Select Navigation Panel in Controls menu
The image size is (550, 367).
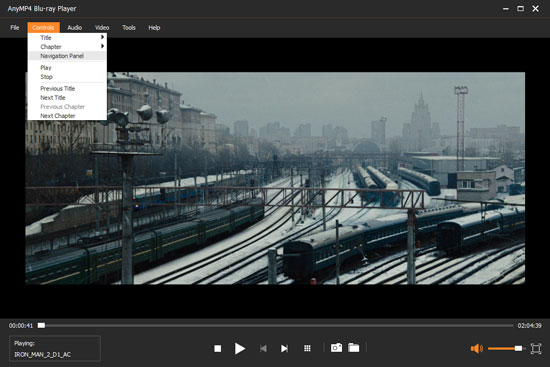click(67, 56)
